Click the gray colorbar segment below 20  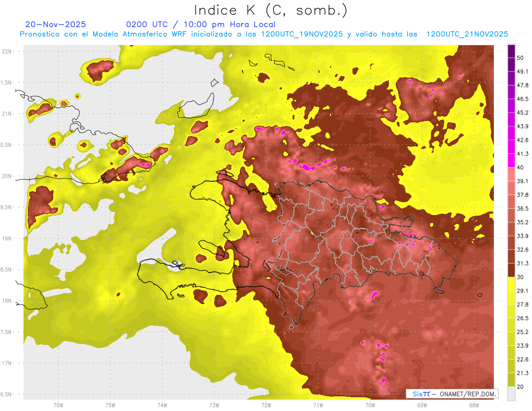coord(511,394)
